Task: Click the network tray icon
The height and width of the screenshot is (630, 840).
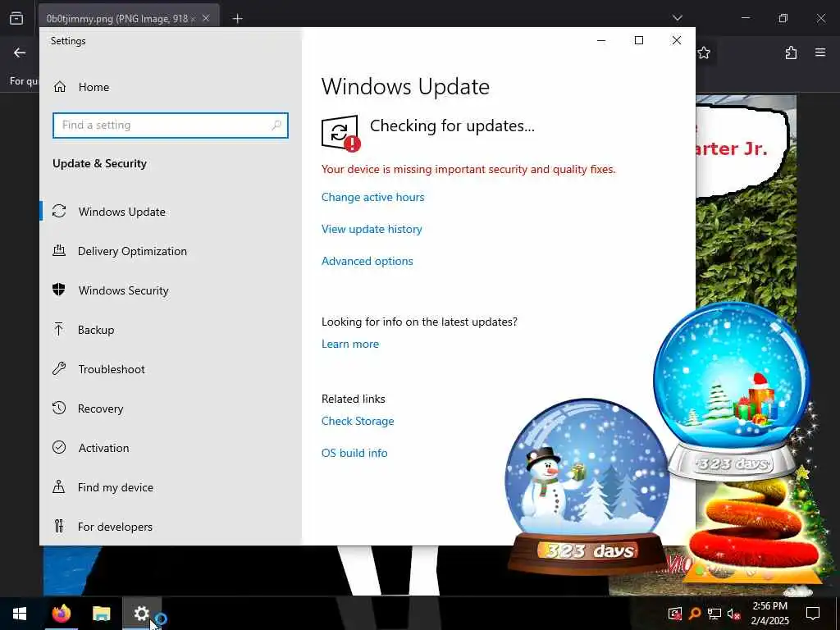Action: click(714, 614)
